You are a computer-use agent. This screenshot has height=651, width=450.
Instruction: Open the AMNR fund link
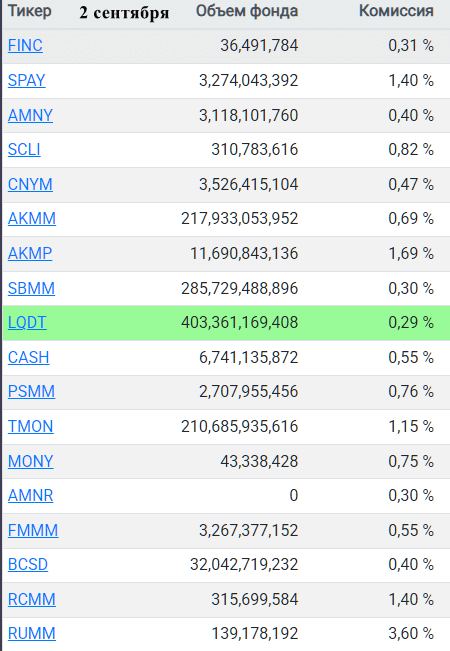click(x=31, y=495)
